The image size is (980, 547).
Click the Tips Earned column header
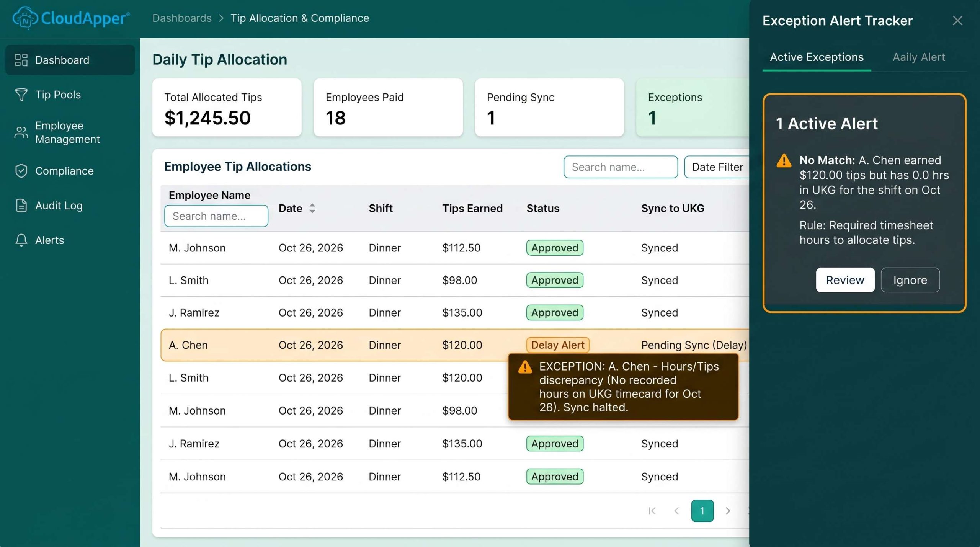472,208
